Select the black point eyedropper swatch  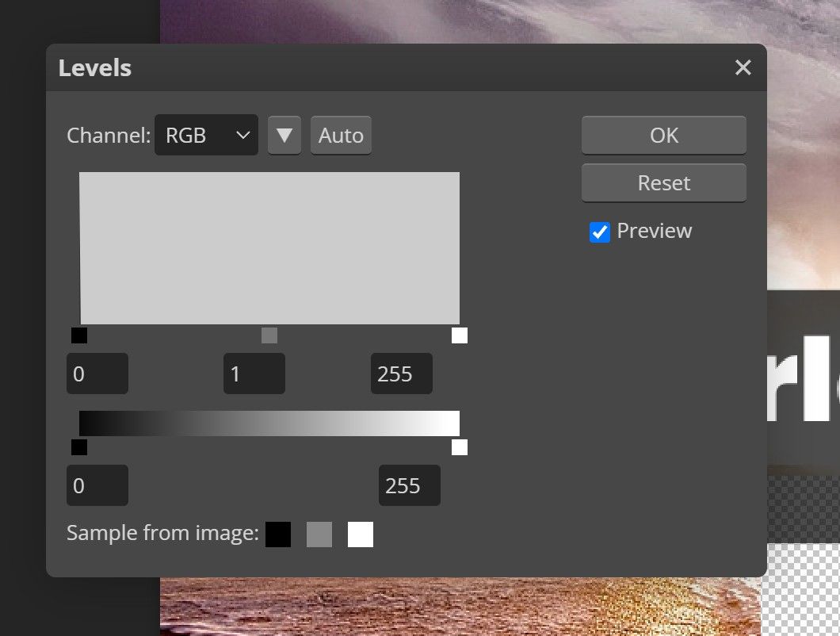click(278, 534)
